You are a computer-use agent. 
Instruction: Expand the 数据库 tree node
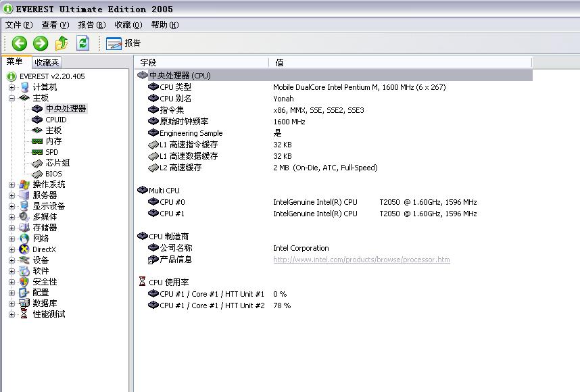12,303
